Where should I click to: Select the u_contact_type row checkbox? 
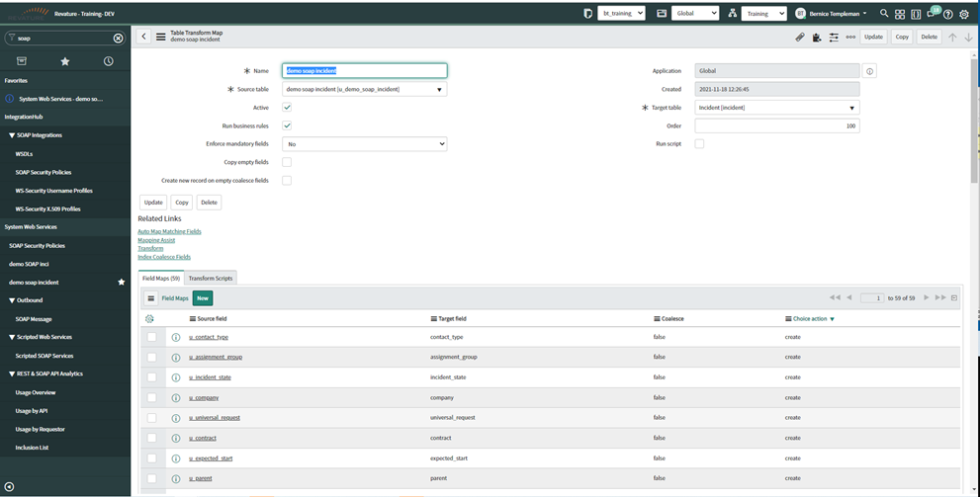pos(152,337)
